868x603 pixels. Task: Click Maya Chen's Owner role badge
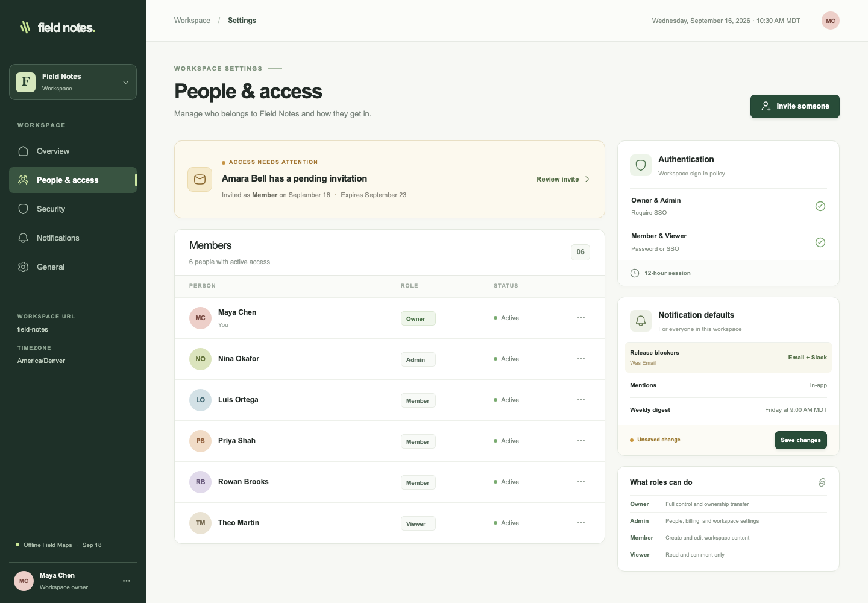click(x=418, y=318)
